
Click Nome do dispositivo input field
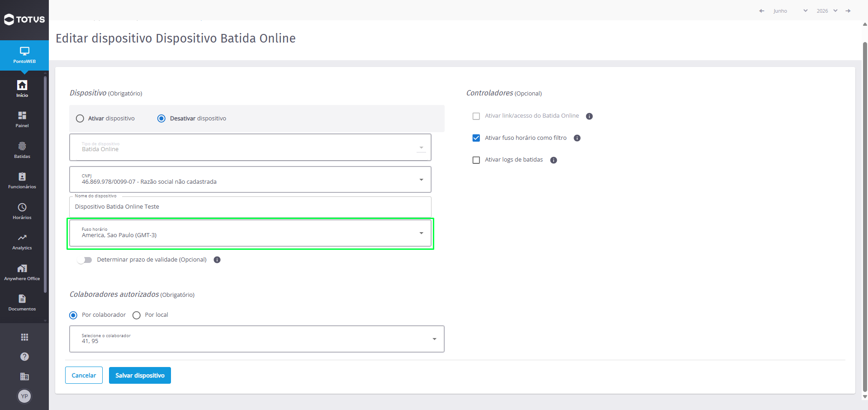[x=250, y=207]
